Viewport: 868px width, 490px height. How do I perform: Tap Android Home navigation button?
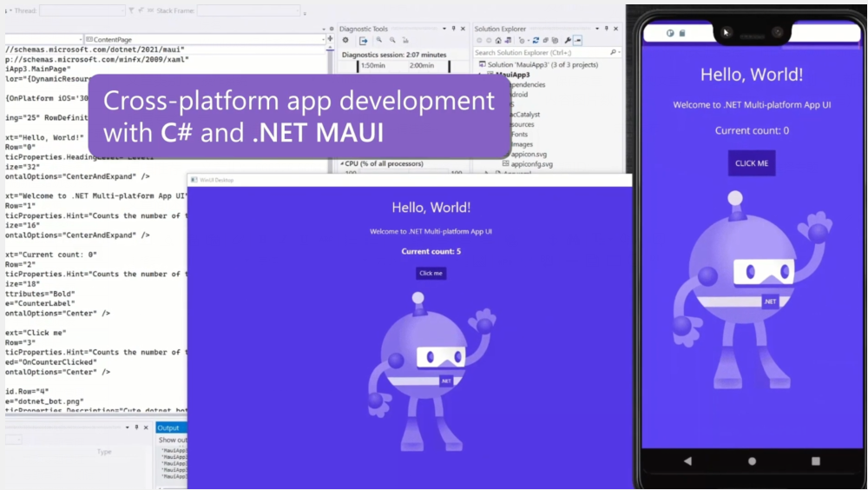pyautogui.click(x=752, y=460)
